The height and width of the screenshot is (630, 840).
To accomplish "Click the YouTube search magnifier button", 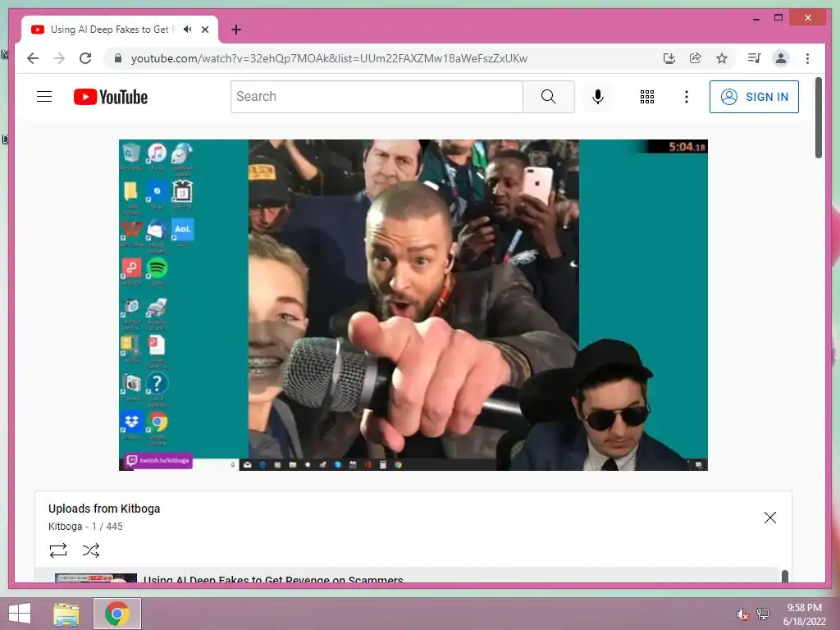I will [548, 97].
